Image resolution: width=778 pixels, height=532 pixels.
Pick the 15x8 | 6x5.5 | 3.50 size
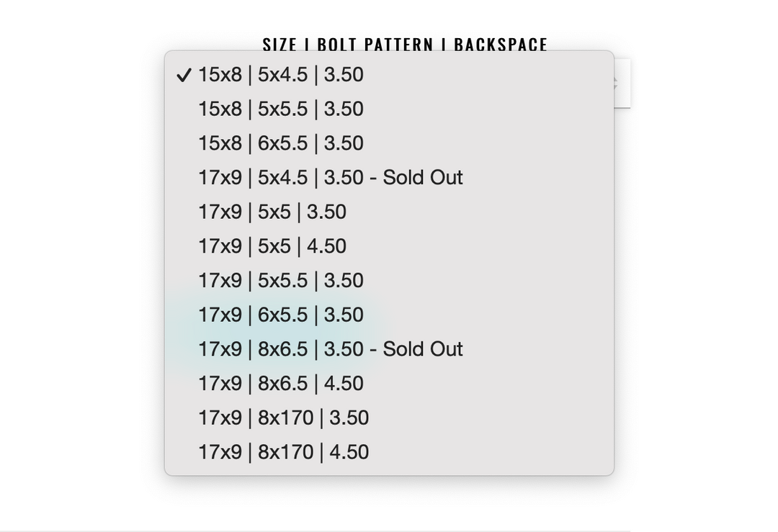(x=389, y=143)
